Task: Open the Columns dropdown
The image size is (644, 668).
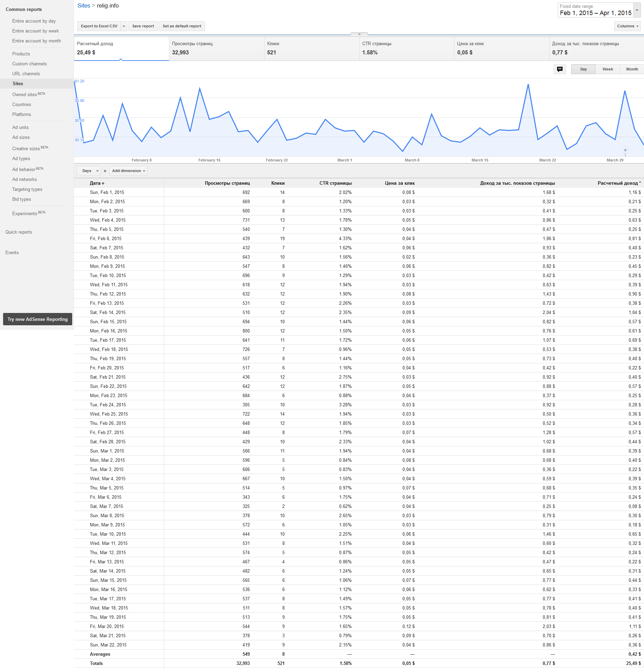Action: [x=628, y=26]
